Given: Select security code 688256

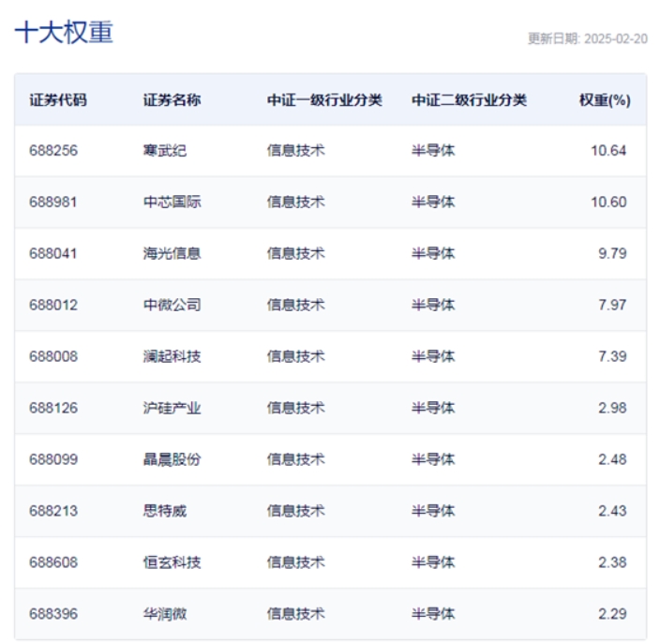Looking at the screenshot, I should [53, 151].
